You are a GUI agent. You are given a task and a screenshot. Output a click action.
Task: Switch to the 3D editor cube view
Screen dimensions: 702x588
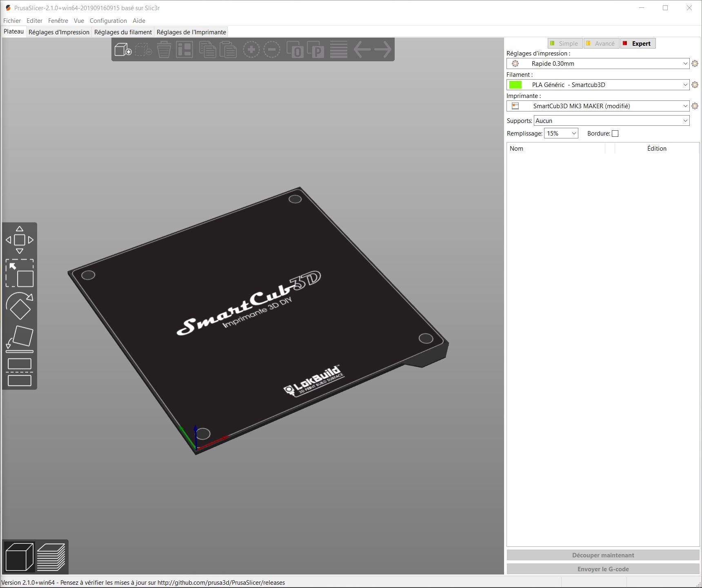click(x=19, y=557)
